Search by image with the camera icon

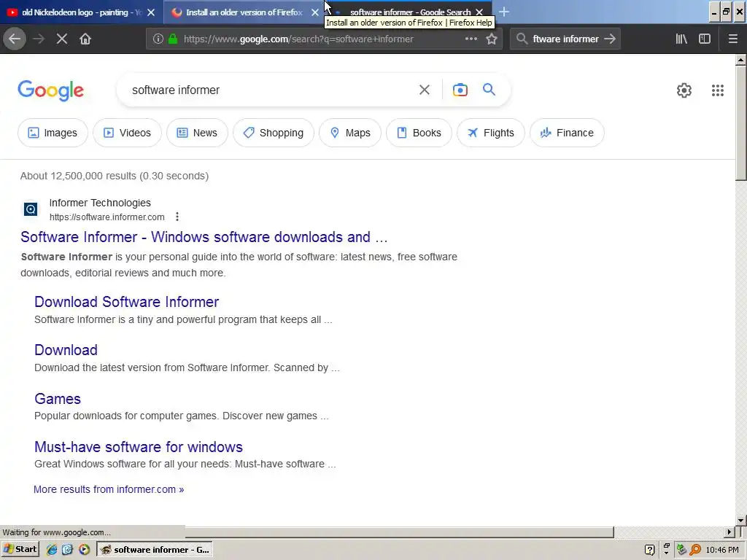click(460, 90)
